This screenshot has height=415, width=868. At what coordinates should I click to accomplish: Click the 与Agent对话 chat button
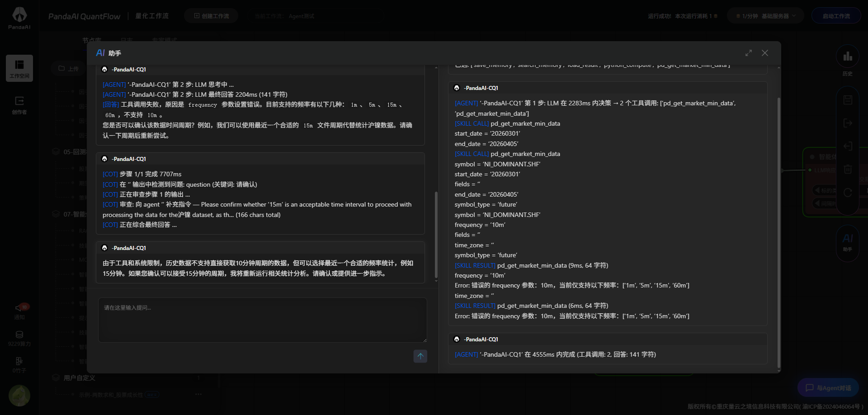[828, 388]
